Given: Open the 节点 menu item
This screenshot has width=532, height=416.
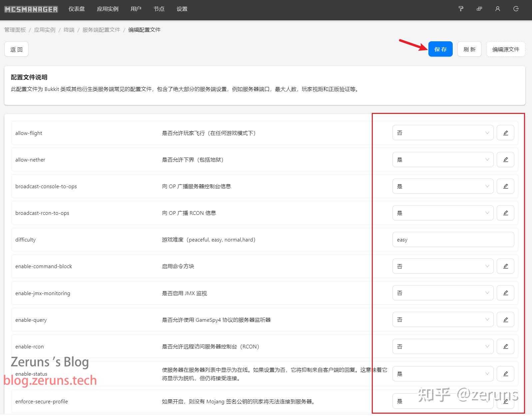Looking at the screenshot, I should click(x=159, y=9).
